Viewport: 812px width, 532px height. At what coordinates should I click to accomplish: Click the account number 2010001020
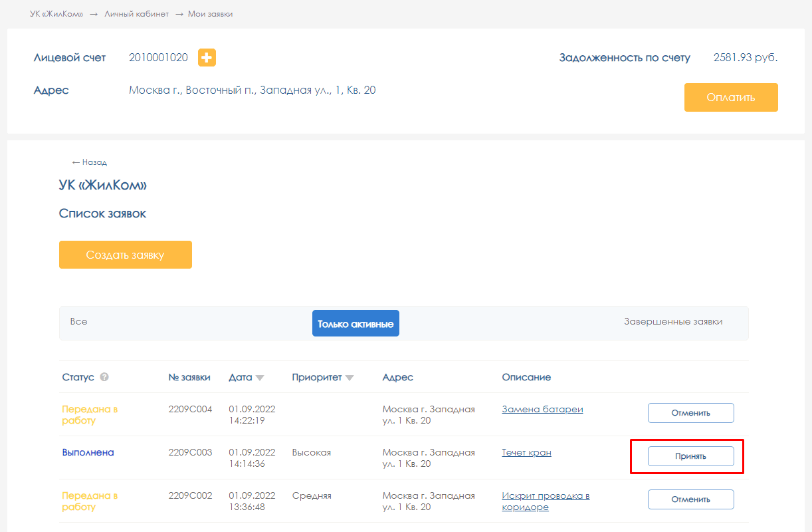click(158, 58)
